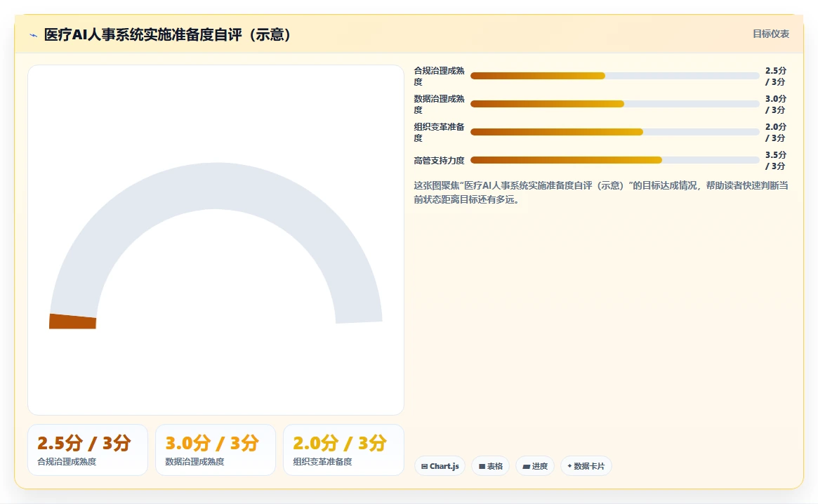This screenshot has width=818, height=504.
Task: Click the 进度 tag chip
Action: 535,466
